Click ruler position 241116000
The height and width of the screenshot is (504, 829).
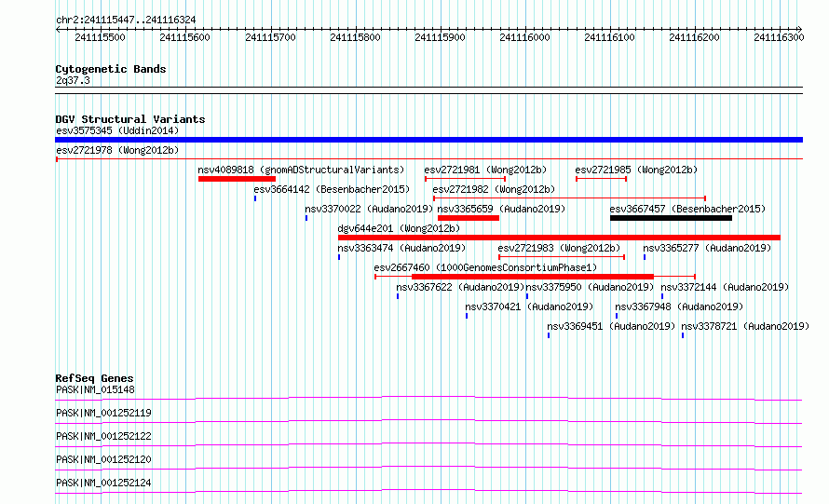coord(525,37)
